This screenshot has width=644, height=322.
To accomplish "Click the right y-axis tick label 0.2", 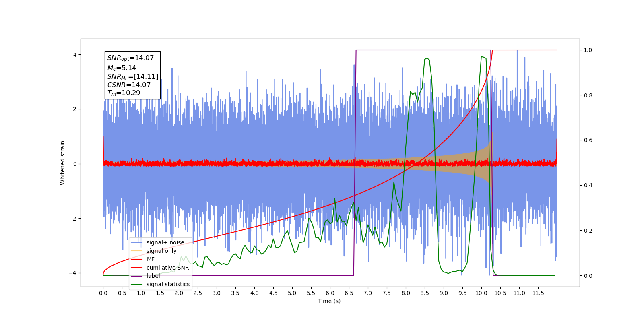I will point(588,231).
